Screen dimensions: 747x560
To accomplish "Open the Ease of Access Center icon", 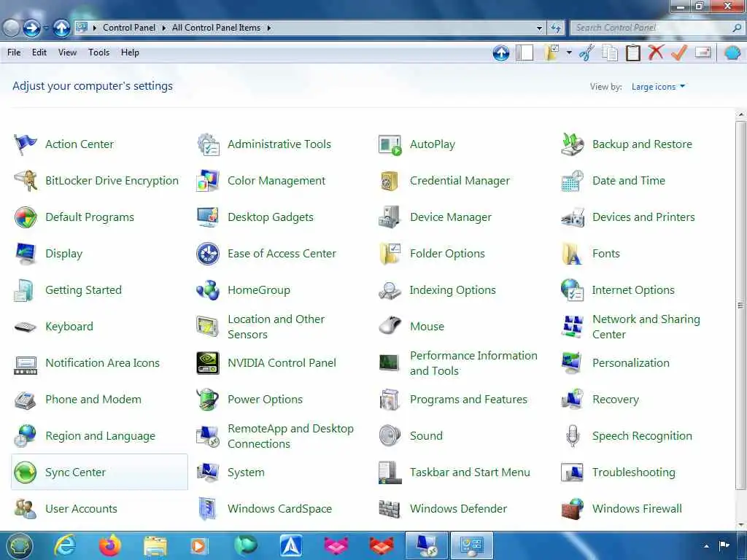I will [208, 254].
